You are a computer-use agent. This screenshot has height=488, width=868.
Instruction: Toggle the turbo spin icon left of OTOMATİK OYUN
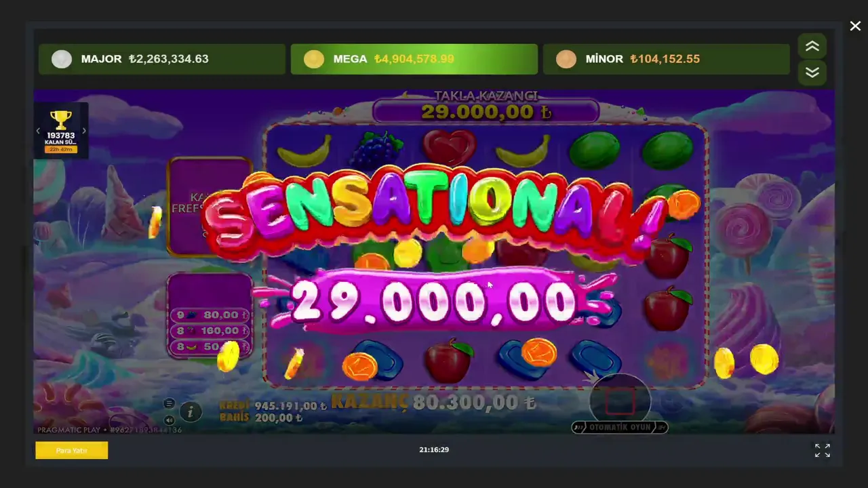[578, 427]
